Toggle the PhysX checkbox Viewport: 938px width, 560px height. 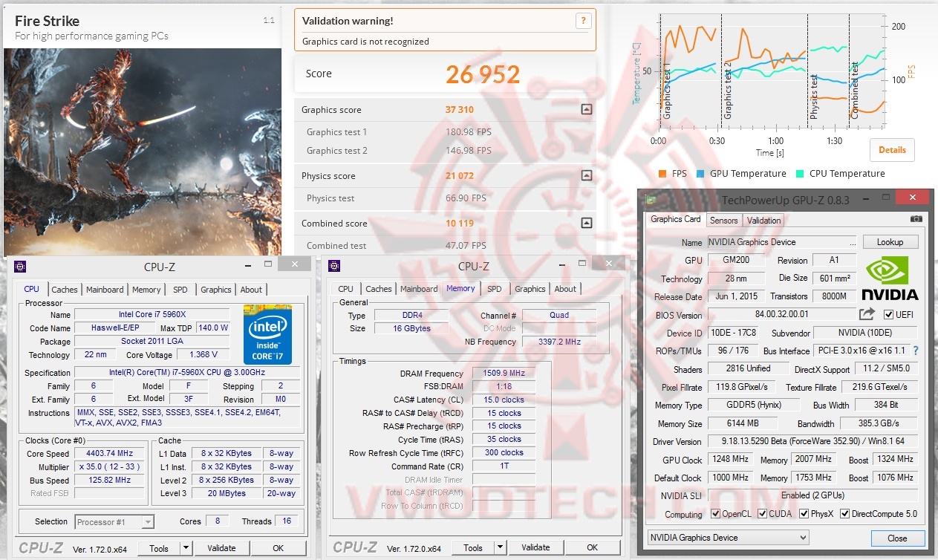pos(804,514)
